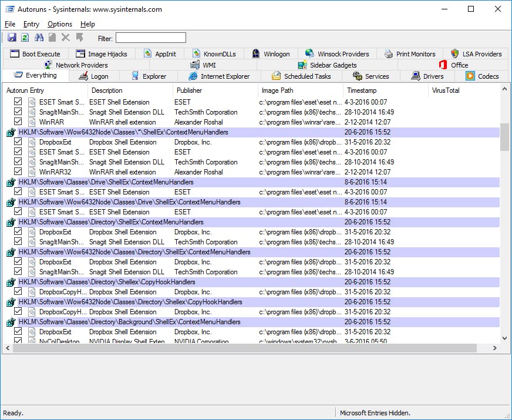Open the Entry menu

pyautogui.click(x=31, y=24)
